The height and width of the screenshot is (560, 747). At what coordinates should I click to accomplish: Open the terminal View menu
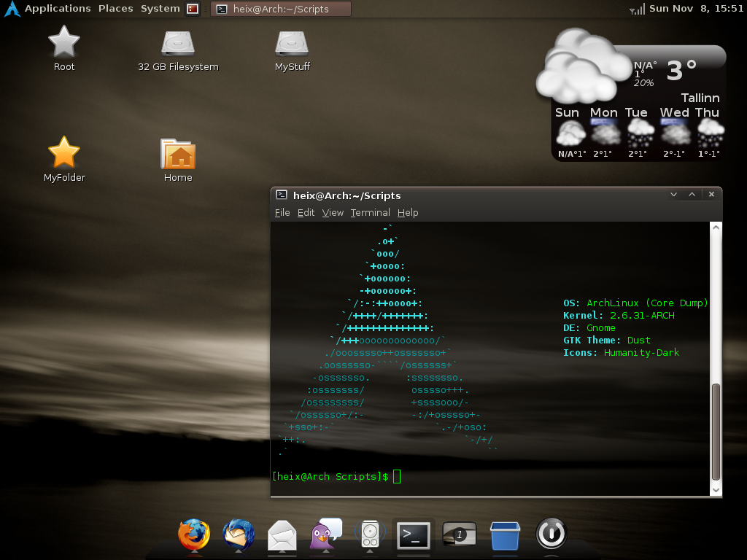333,212
